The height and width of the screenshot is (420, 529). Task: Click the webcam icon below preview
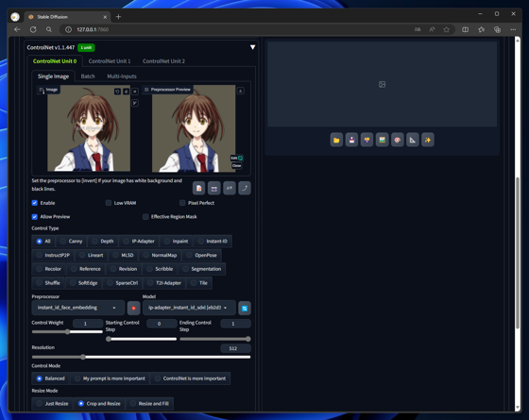213,188
